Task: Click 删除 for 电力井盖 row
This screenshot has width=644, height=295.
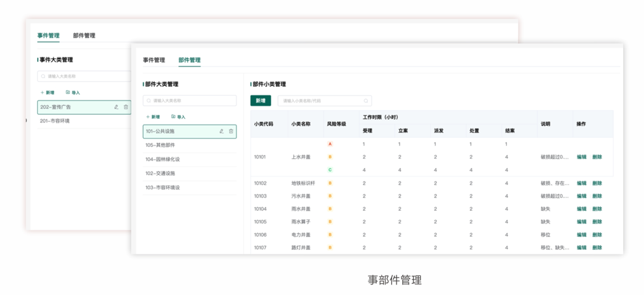Action: click(x=597, y=235)
